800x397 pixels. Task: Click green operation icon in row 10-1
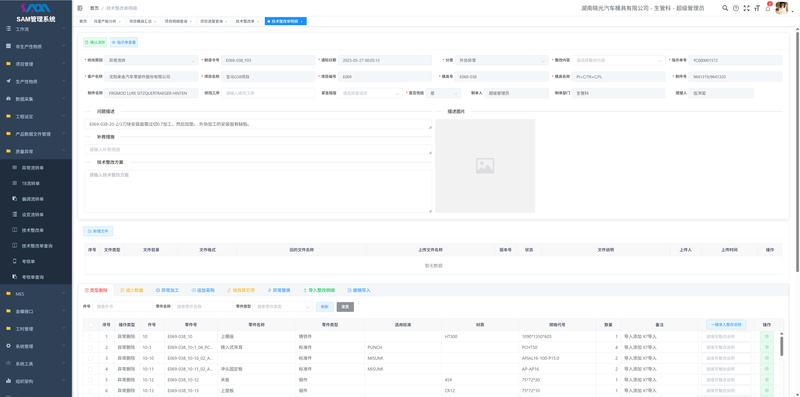(766, 348)
